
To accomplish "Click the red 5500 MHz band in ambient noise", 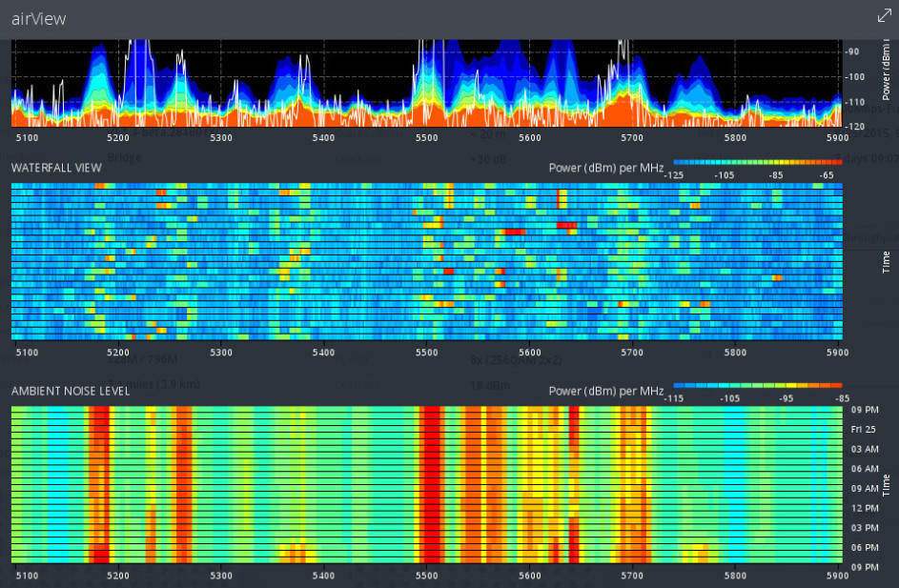I will tap(431, 481).
